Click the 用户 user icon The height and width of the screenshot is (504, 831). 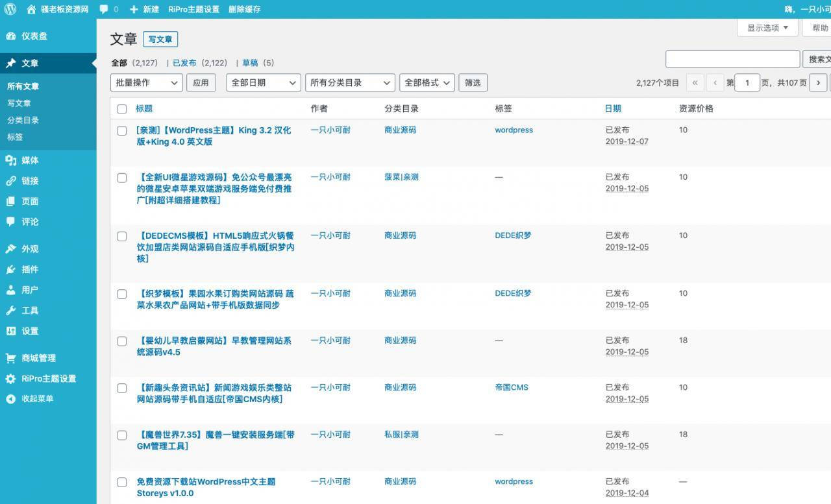click(11, 290)
